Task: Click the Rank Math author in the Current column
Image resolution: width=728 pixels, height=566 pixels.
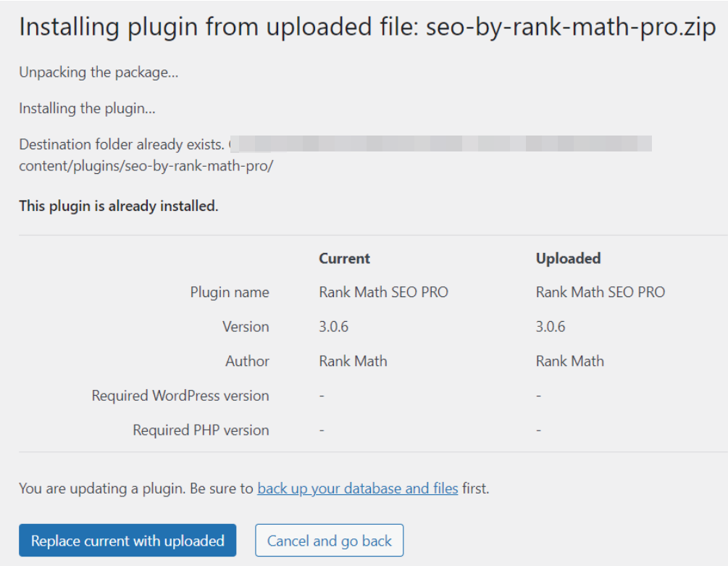Action: point(353,361)
